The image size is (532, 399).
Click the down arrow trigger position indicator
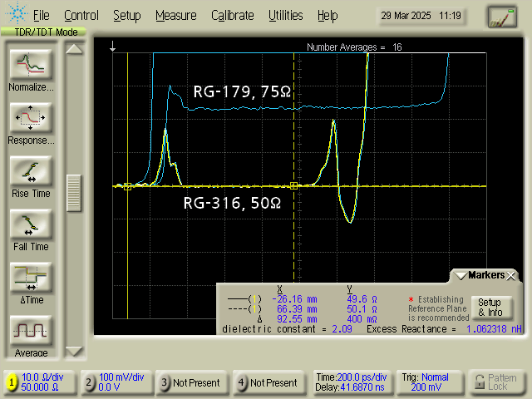tap(113, 47)
